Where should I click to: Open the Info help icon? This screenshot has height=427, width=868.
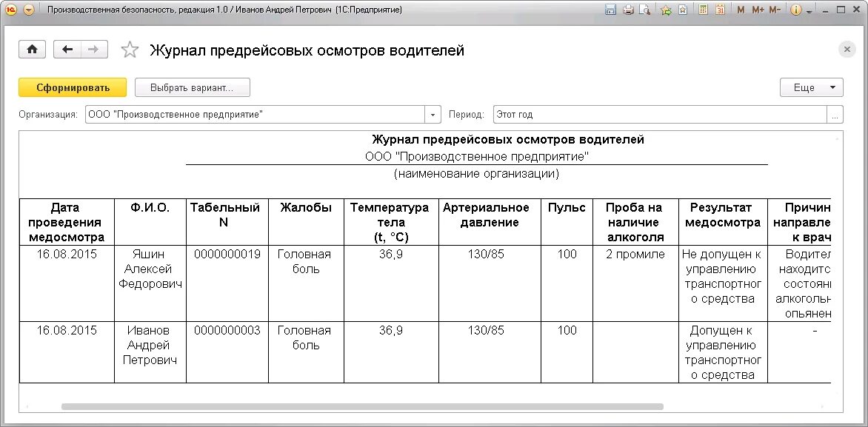[x=795, y=10]
